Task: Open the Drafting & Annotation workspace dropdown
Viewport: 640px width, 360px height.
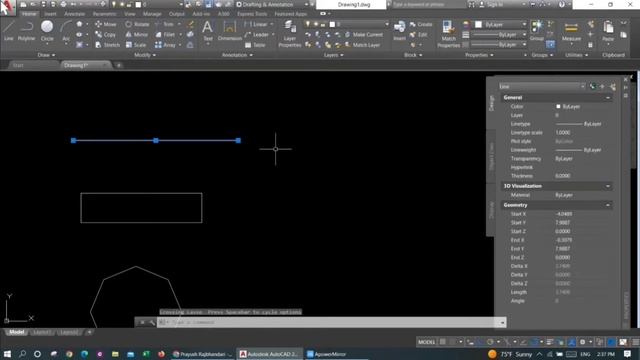Action: (272, 4)
